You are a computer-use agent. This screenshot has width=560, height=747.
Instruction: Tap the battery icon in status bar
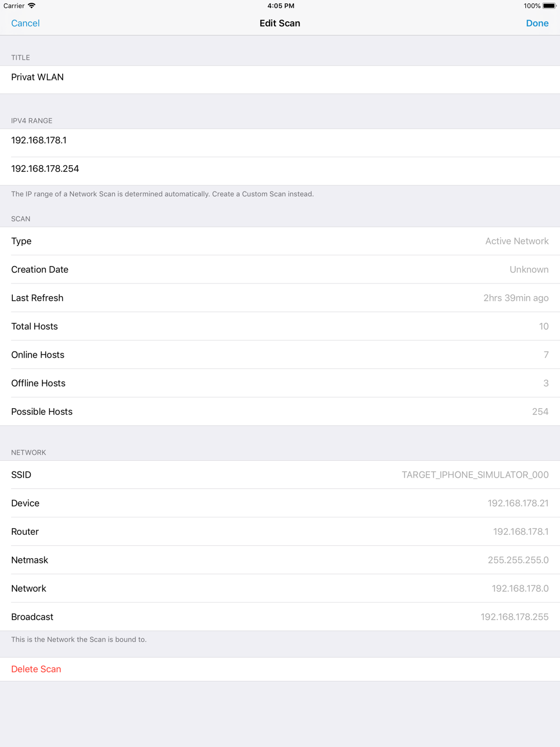(549, 6)
